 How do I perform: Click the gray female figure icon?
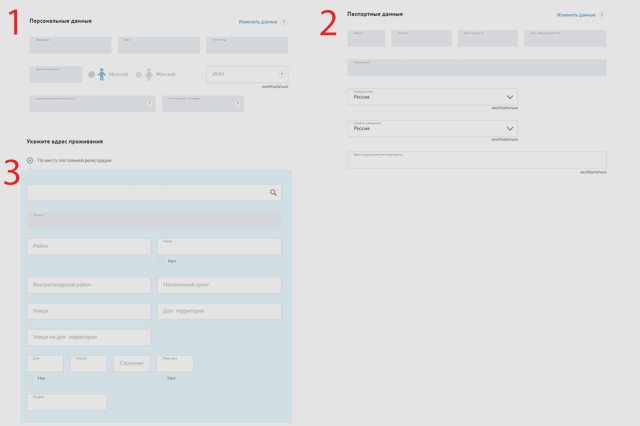(149, 74)
